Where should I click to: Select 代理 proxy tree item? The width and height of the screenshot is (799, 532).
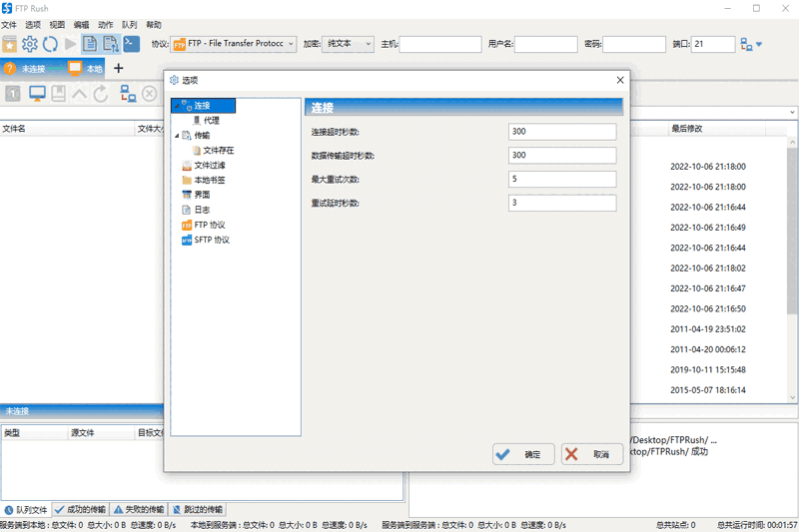pyautogui.click(x=212, y=121)
